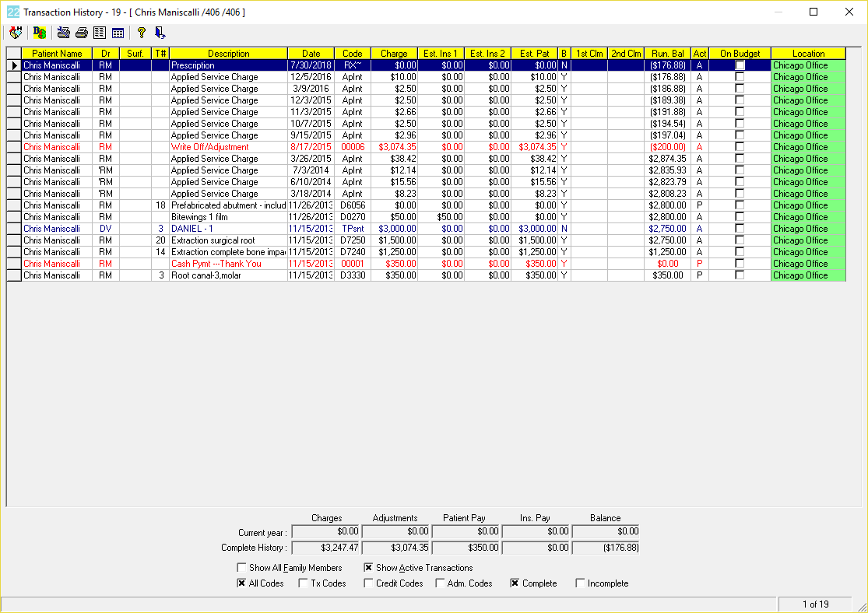Click the Dr column header
Image resolution: width=868 pixels, height=613 pixels.
106,54
